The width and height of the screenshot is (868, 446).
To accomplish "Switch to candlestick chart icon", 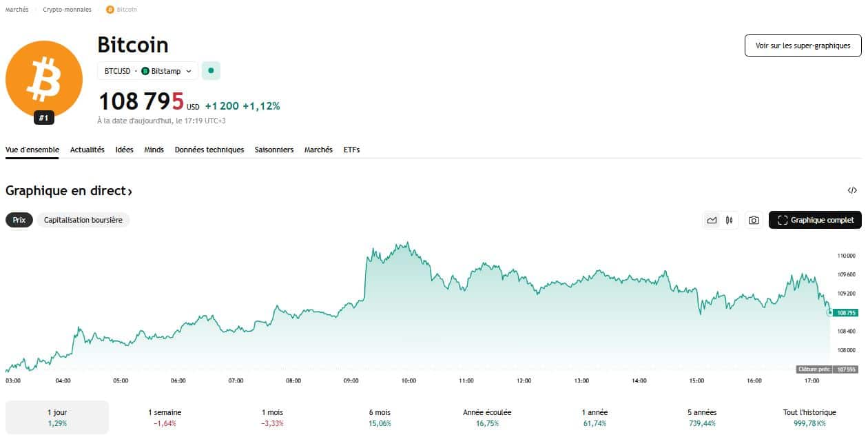I will pos(729,220).
